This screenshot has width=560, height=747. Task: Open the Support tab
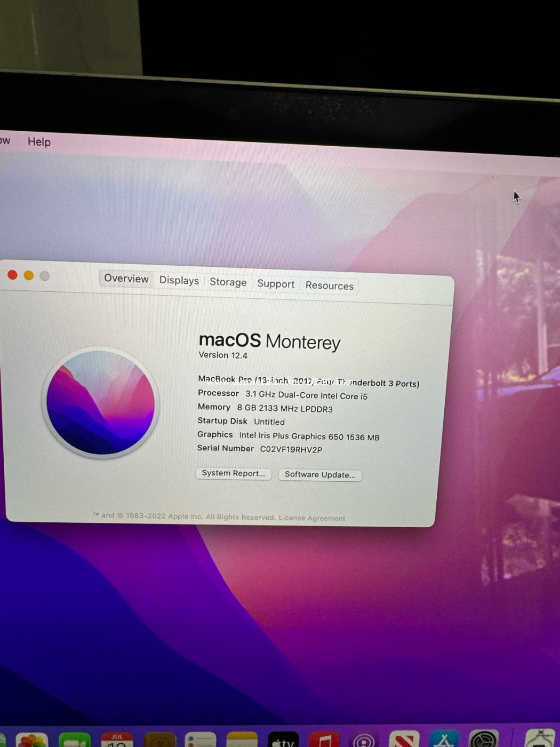pos(276,284)
